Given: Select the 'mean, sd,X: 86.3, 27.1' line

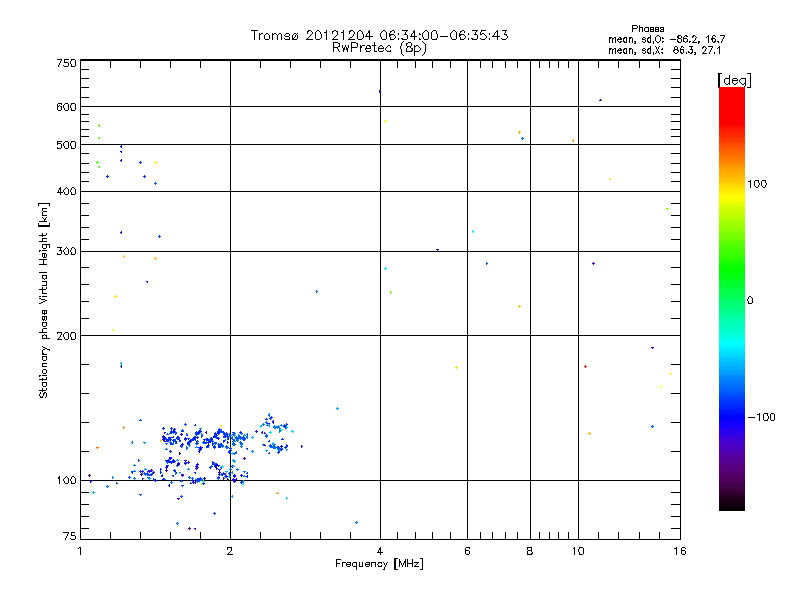Looking at the screenshot, I should click(664, 50).
